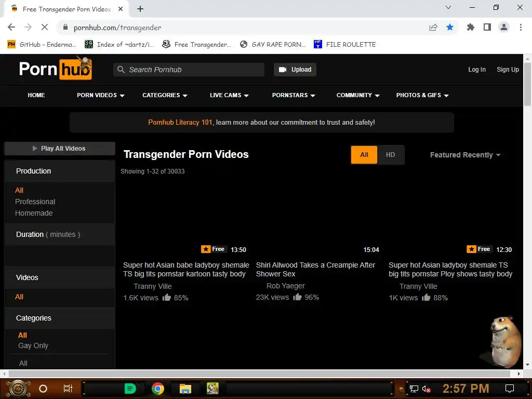Close the current browser tab
The height and width of the screenshot is (399, 532).
[121, 9]
